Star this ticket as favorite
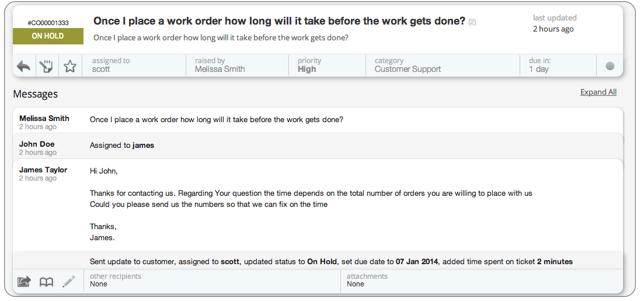Screen dimensions: 644x301 pyautogui.click(x=70, y=66)
